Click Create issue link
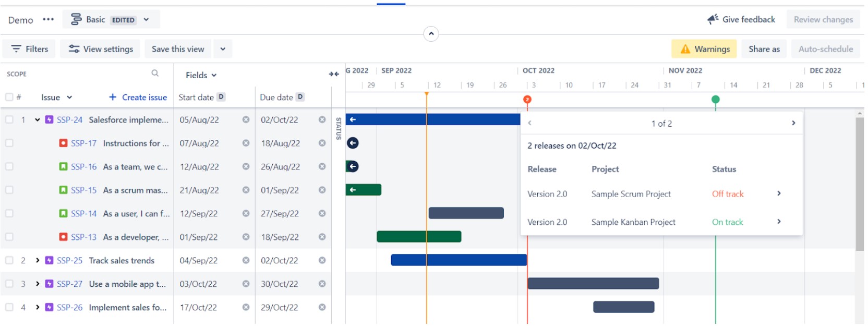This screenshot has height=327, width=868. click(138, 97)
